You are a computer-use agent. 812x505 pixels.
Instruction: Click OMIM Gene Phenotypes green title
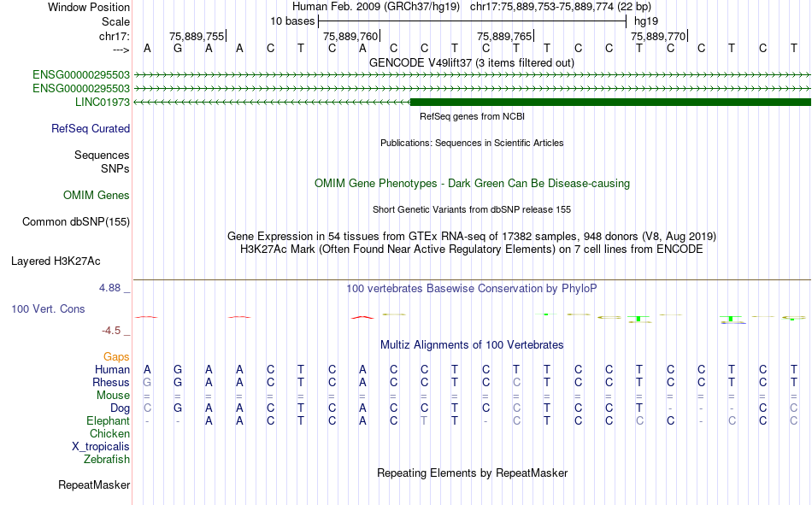pos(473,184)
